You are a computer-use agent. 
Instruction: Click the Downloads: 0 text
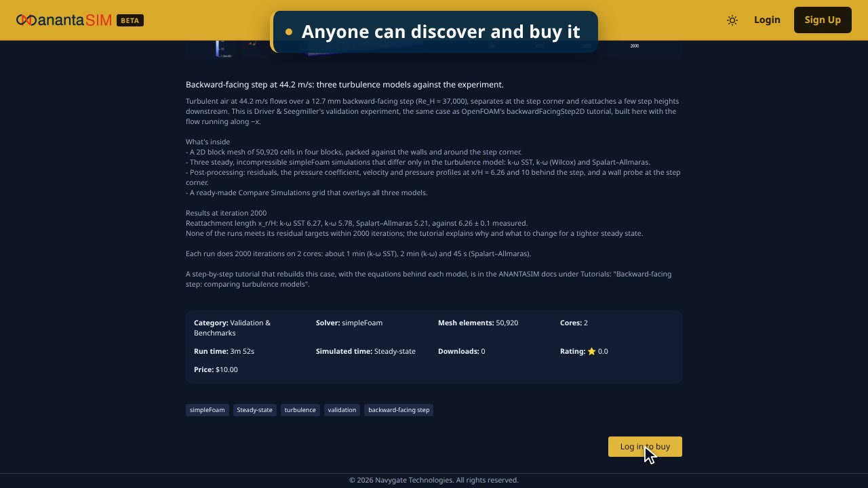pos(461,351)
